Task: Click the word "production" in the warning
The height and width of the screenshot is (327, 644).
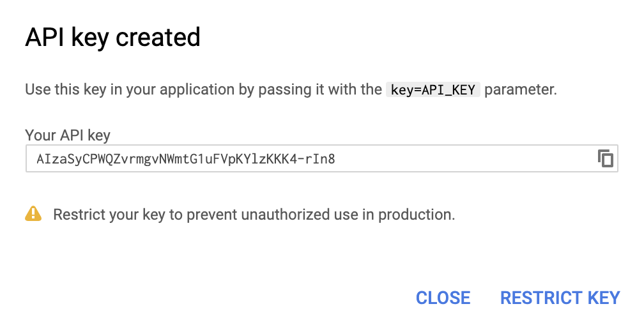Action: 416,215
